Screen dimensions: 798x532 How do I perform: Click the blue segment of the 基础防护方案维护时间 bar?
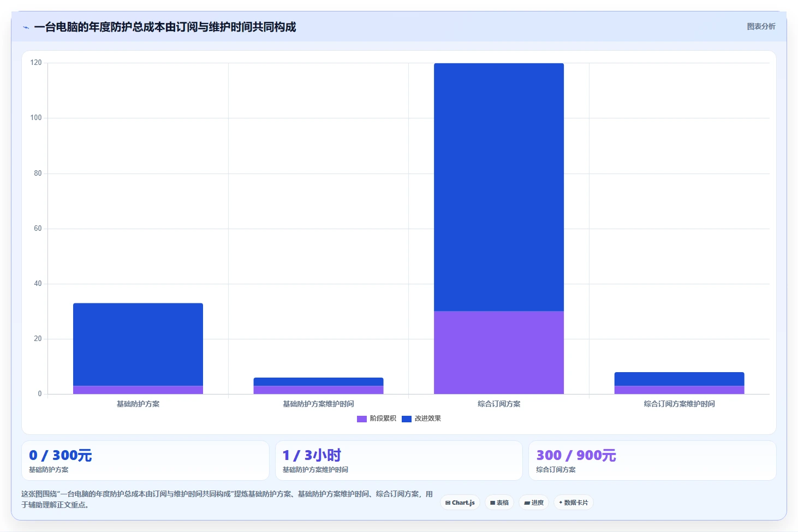[x=318, y=381]
